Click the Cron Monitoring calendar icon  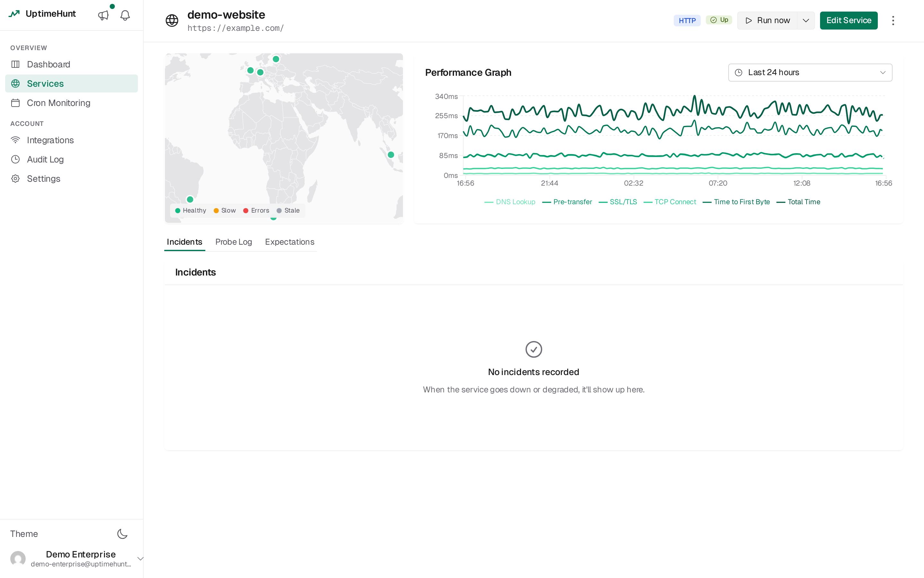[15, 103]
